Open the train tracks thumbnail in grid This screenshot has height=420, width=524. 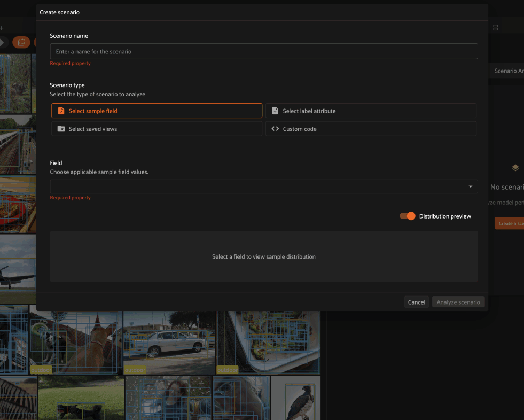point(18,144)
